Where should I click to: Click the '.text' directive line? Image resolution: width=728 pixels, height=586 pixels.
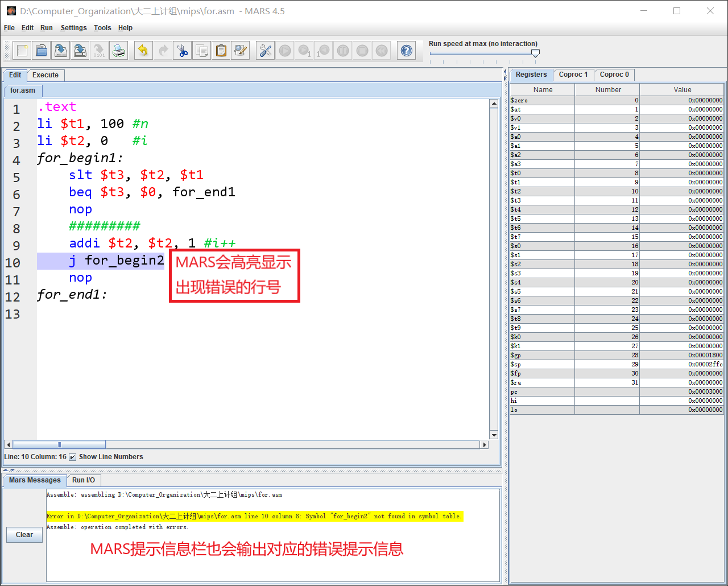(x=57, y=107)
